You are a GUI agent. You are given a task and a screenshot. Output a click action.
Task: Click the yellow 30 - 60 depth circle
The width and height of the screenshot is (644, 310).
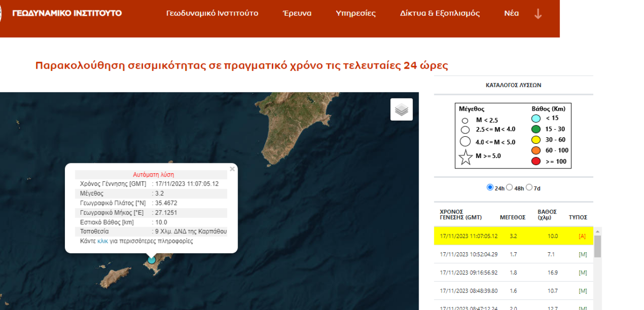536,140
